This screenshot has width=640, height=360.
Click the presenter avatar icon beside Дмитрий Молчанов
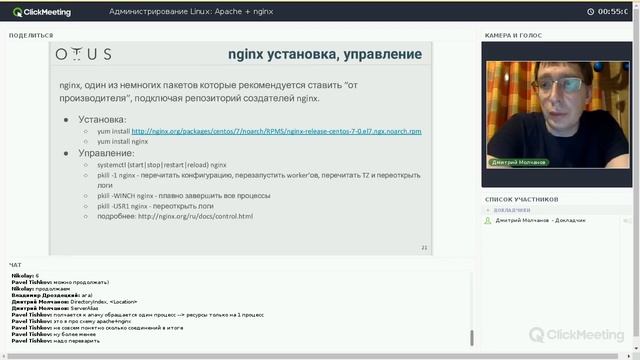coord(487,221)
